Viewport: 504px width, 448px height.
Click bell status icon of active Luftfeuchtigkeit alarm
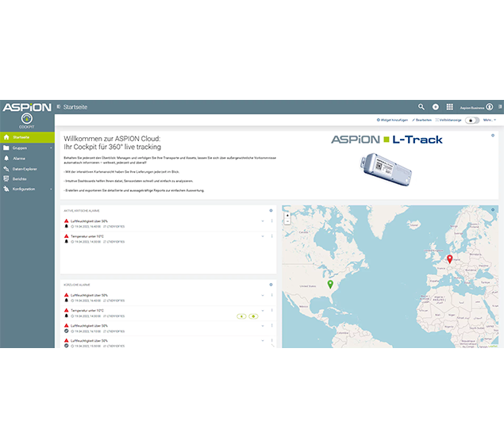[x=67, y=226]
